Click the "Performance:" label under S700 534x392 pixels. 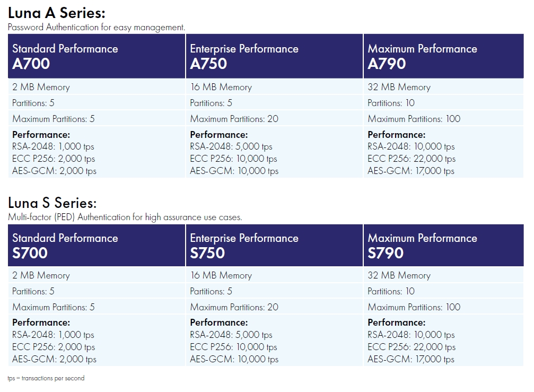(41, 323)
